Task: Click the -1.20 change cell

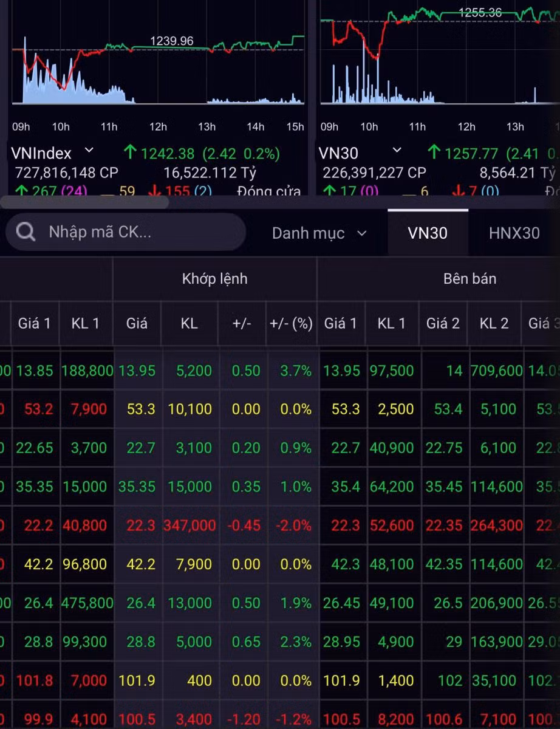Action: 243,719
